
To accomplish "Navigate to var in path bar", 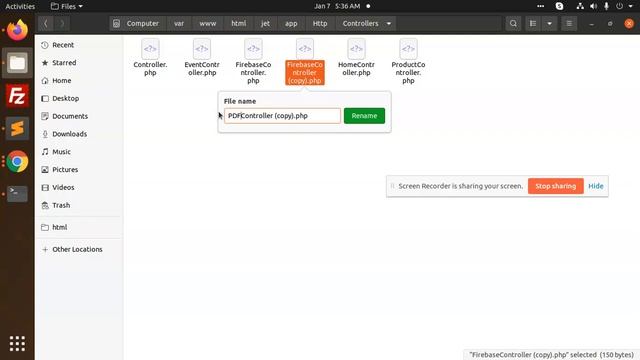I will click(179, 24).
